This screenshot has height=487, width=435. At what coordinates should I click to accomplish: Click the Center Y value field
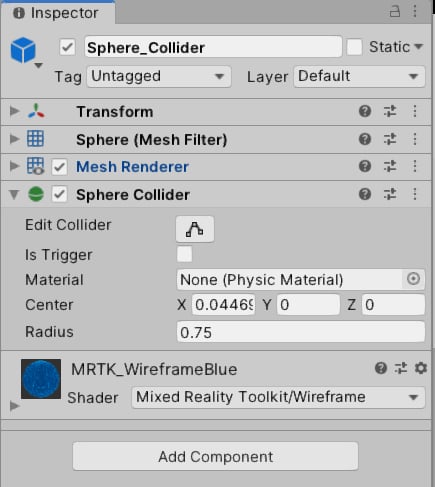[x=308, y=304]
